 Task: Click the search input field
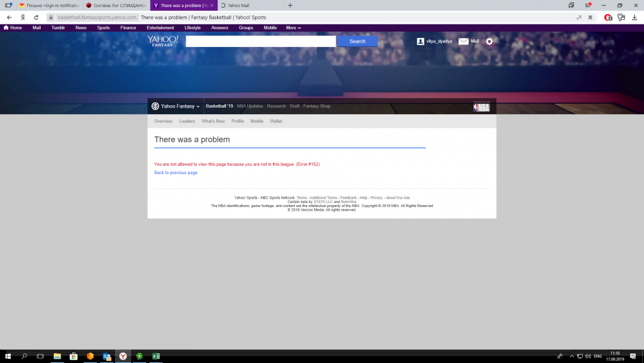pyautogui.click(x=261, y=41)
